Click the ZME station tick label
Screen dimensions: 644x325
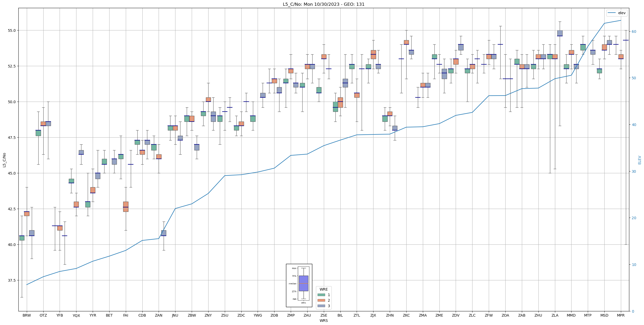point(439,315)
